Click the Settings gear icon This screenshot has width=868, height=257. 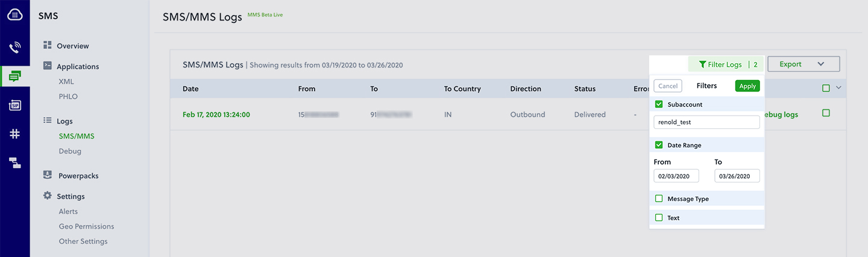tap(48, 196)
